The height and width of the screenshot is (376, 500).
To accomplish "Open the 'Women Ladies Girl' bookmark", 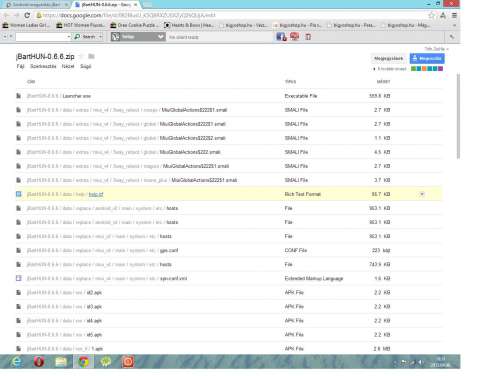I will (x=26, y=25).
